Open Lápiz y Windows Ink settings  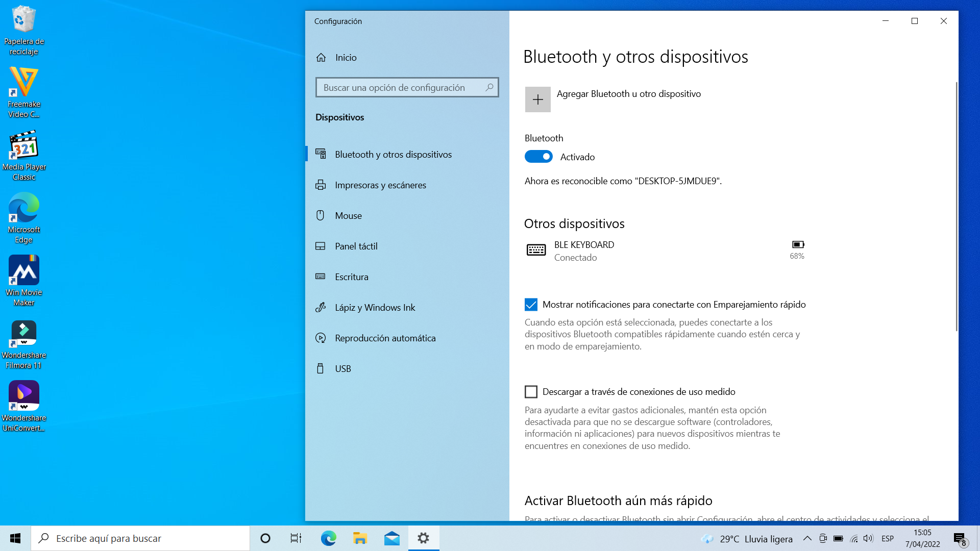[x=375, y=308]
